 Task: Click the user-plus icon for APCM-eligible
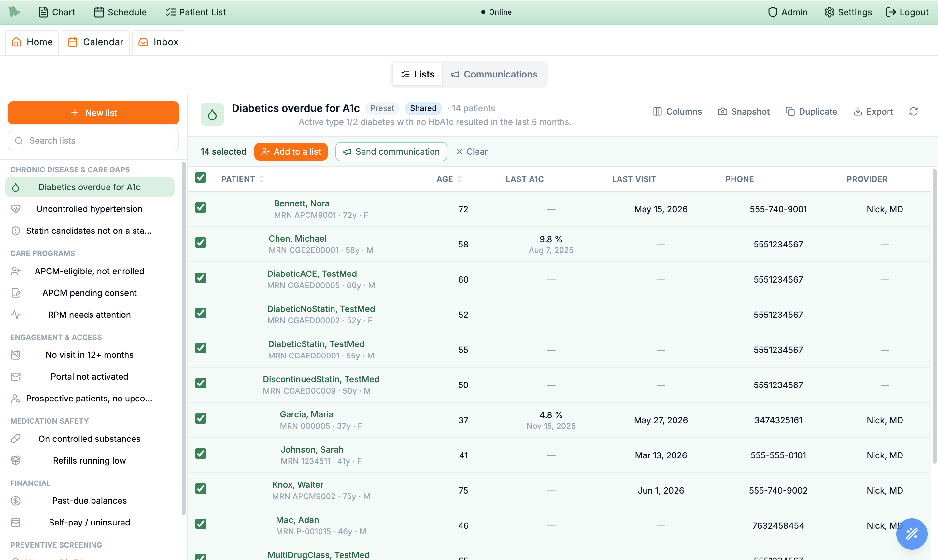16,271
